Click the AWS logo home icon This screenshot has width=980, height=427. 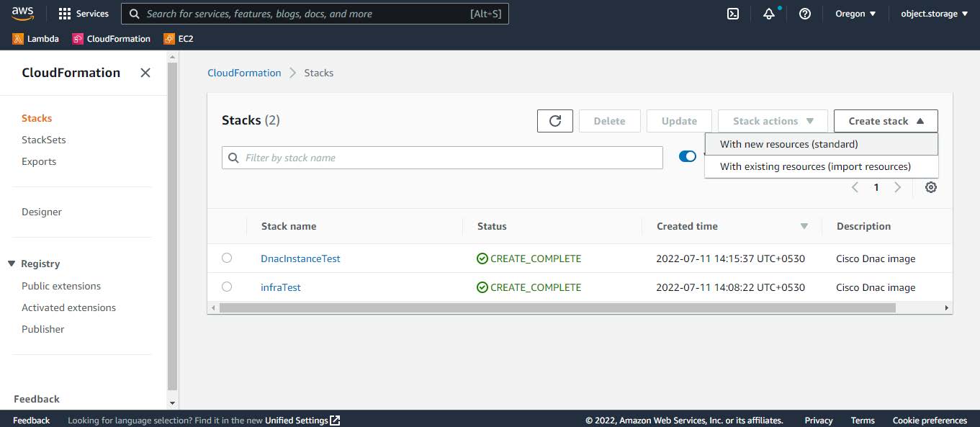22,13
